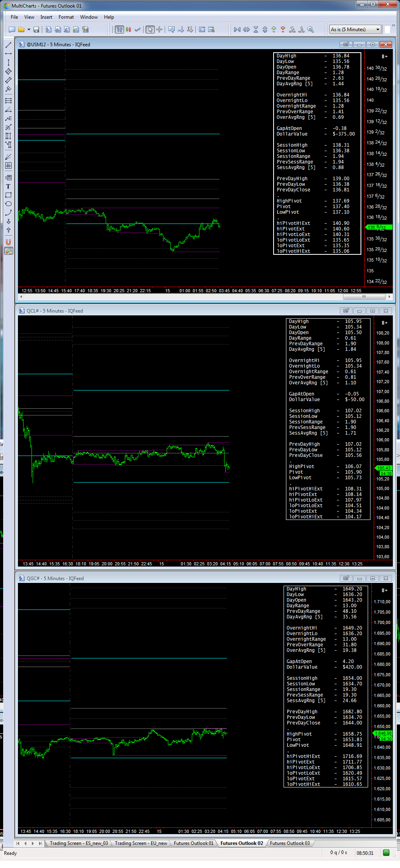Image resolution: width=400 pixels, height=868 pixels.
Task: Toggle the data window toolbar button
Action: pos(202,30)
